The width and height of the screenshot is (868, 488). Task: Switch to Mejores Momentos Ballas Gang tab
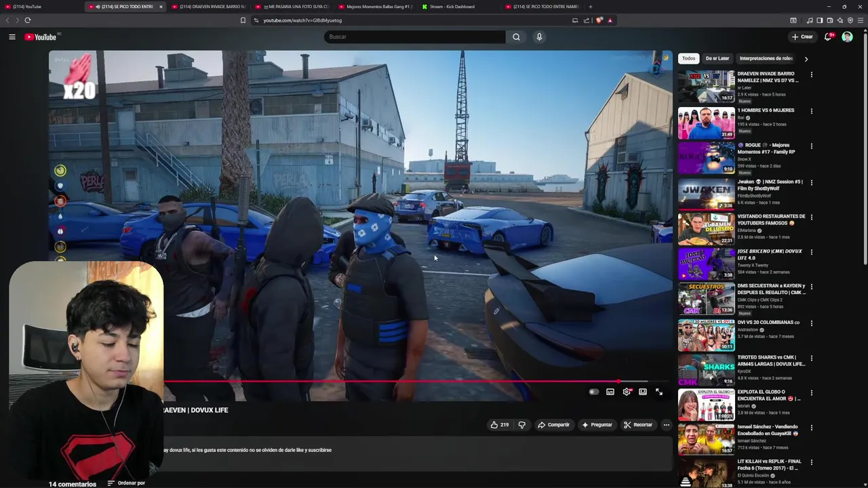pyautogui.click(x=376, y=7)
